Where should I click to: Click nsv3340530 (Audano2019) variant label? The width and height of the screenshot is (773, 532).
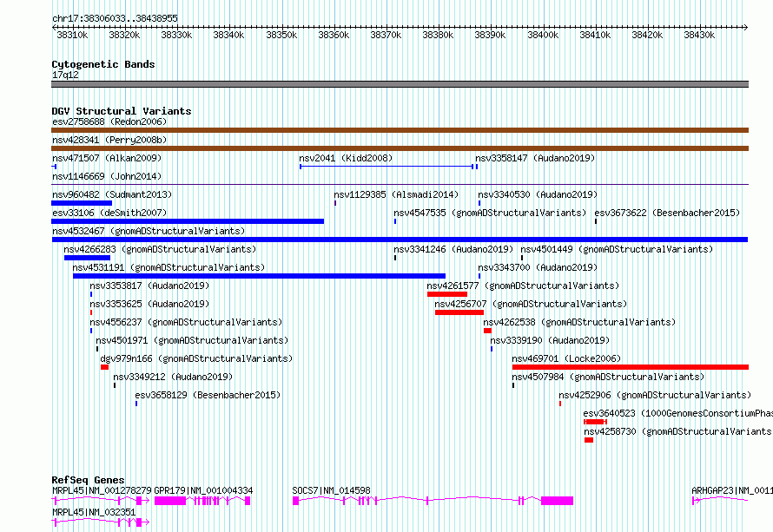click(x=538, y=194)
